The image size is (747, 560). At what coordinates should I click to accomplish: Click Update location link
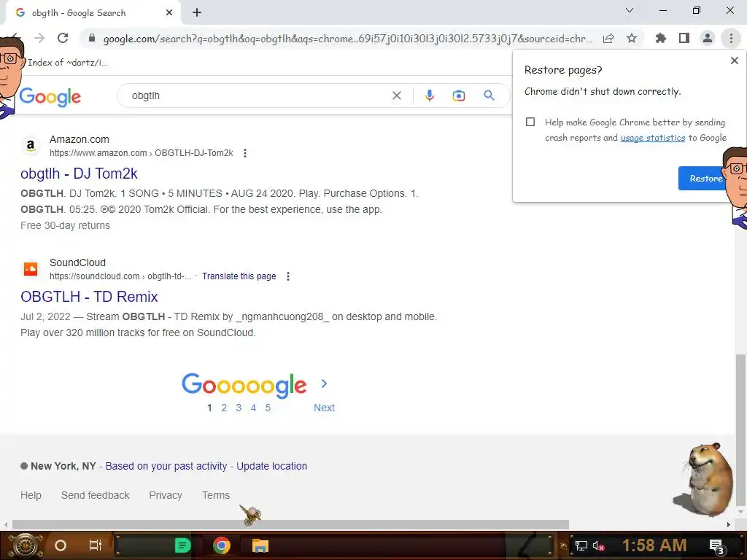(271, 466)
